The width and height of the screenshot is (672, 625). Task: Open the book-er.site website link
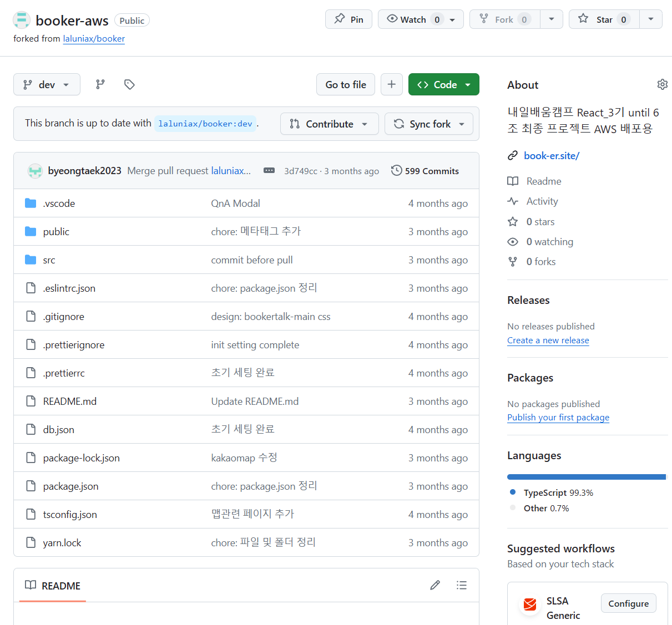552,156
